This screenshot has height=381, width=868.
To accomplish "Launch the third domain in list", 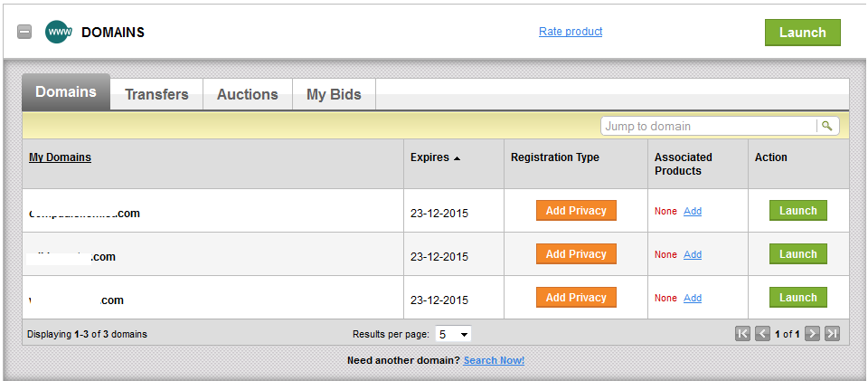I will tap(797, 298).
